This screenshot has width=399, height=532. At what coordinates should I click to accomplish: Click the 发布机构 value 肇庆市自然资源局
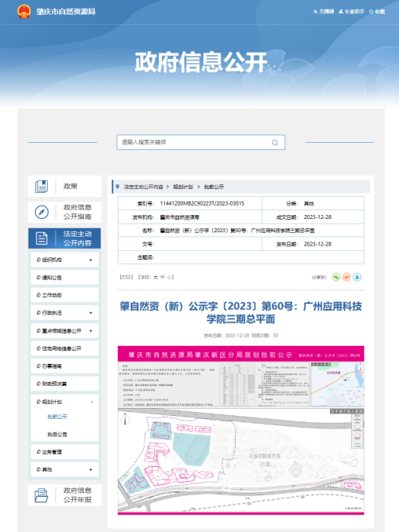[180, 217]
